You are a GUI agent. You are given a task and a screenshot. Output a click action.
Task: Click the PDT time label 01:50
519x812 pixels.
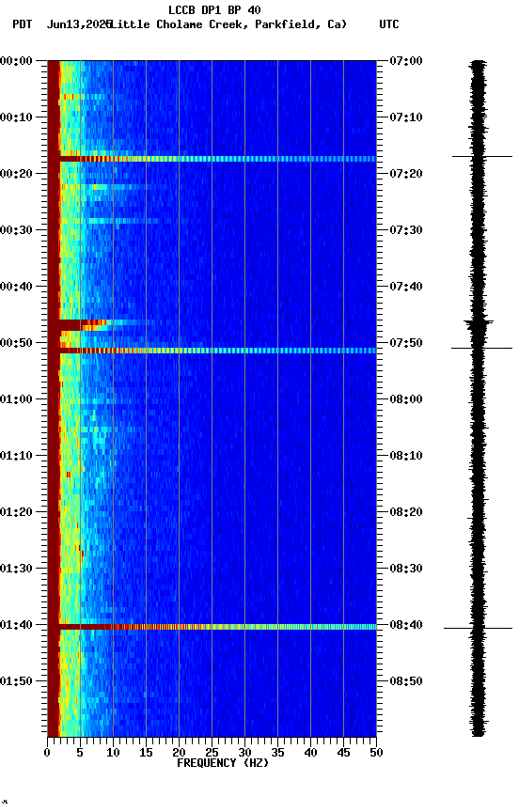pyautogui.click(x=16, y=681)
